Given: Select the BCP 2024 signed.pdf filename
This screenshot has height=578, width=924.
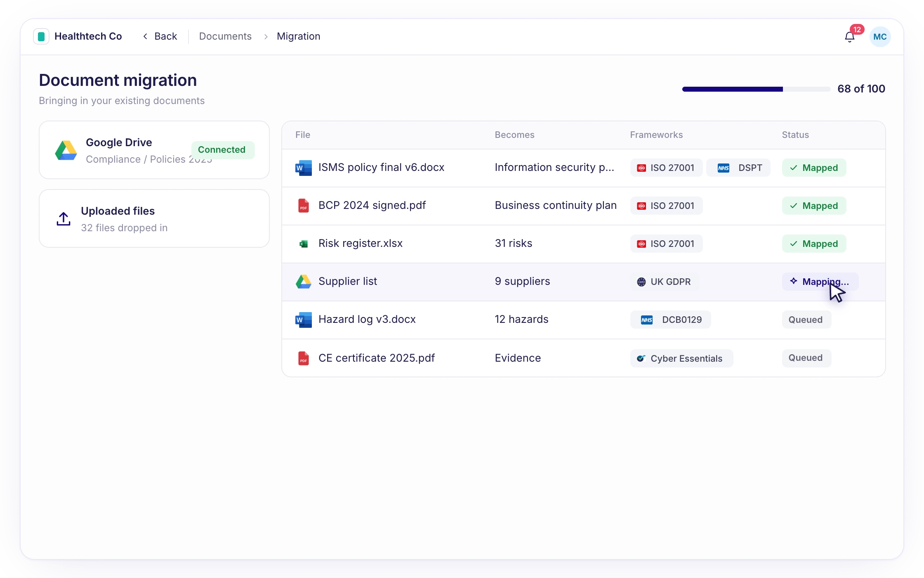Looking at the screenshot, I should click(372, 205).
